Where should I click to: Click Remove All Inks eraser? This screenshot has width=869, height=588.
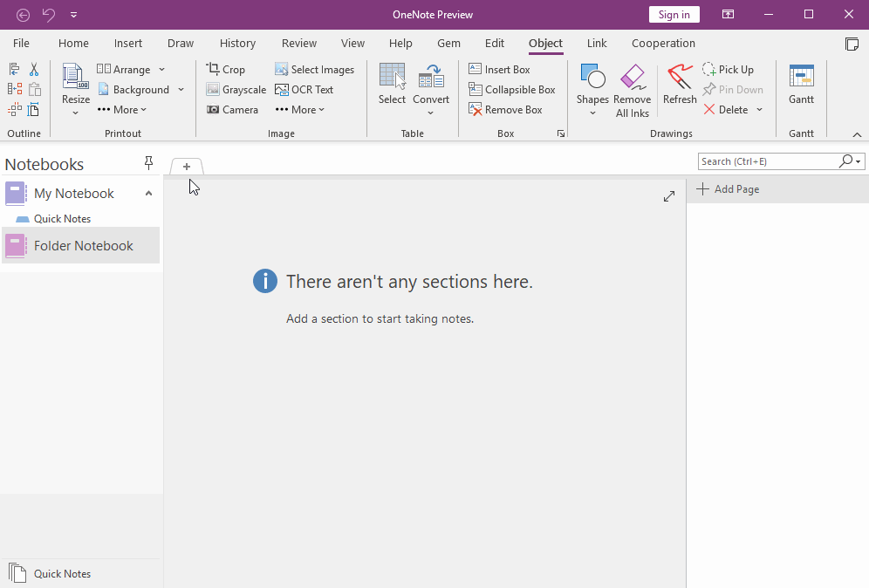(x=633, y=91)
